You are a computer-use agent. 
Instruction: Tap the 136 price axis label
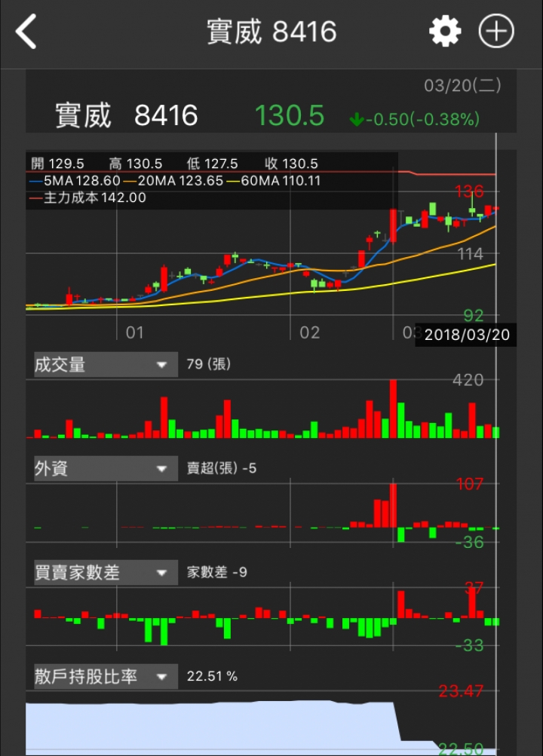click(469, 192)
